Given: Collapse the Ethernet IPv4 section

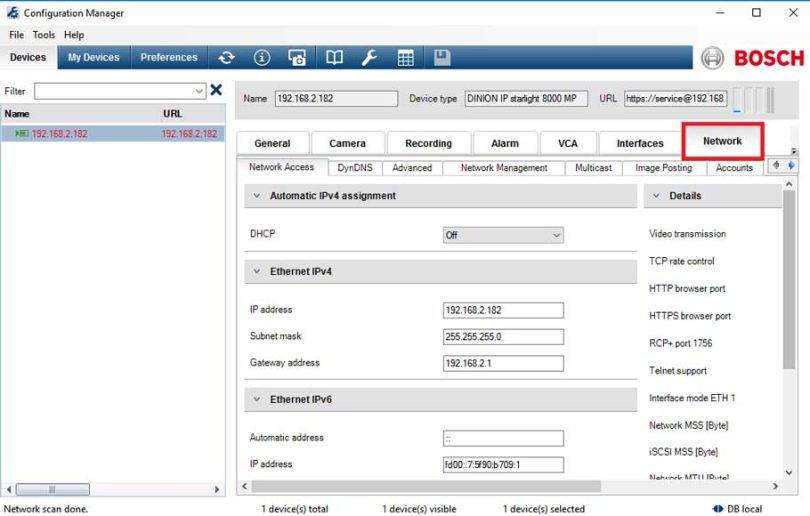Looking at the screenshot, I should [257, 271].
